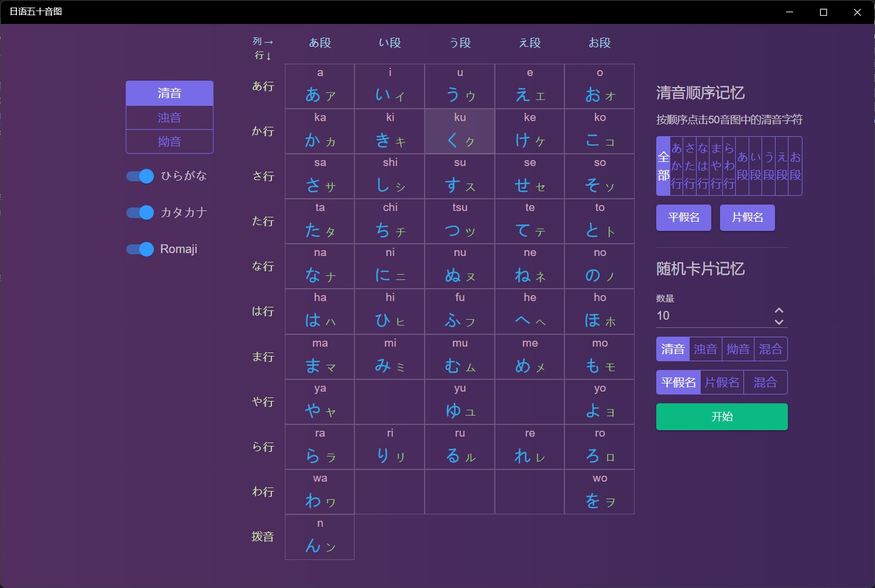
Task: Choose 浊音 for random card type
Action: pos(705,349)
